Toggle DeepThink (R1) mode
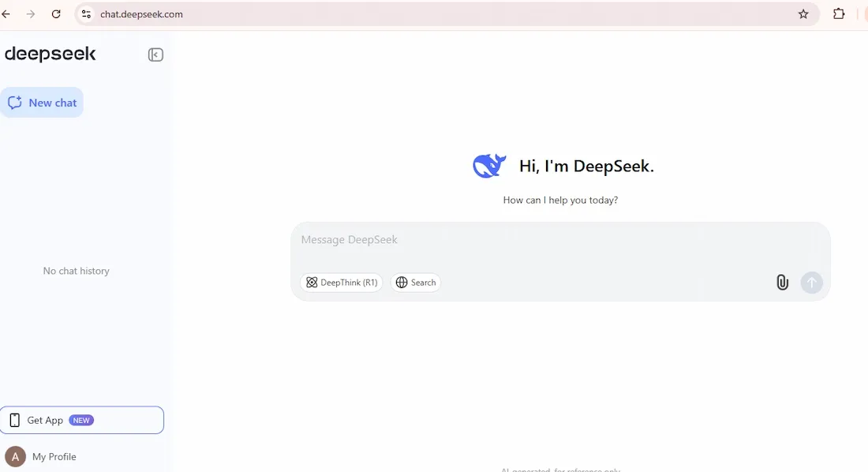 [342, 283]
